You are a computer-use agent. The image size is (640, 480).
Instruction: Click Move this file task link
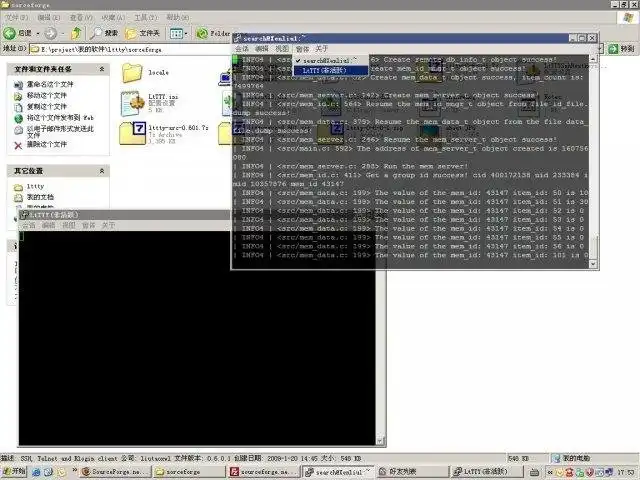(46, 96)
